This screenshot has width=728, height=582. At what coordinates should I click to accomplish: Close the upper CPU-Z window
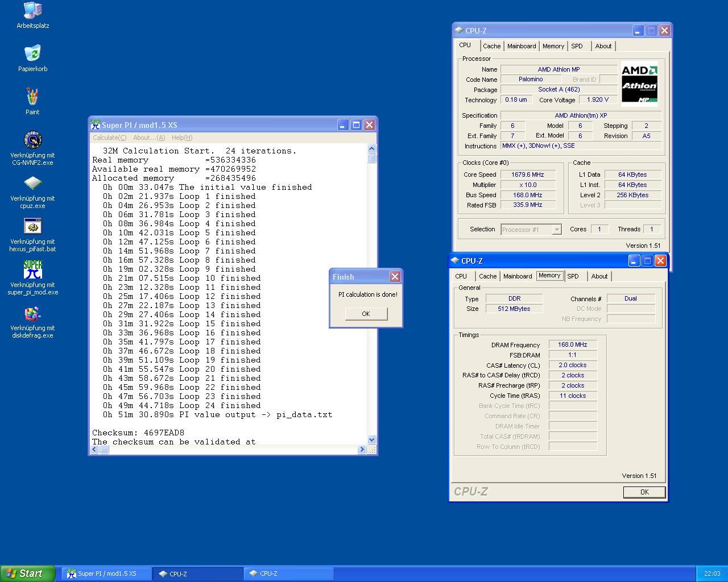[x=664, y=31]
